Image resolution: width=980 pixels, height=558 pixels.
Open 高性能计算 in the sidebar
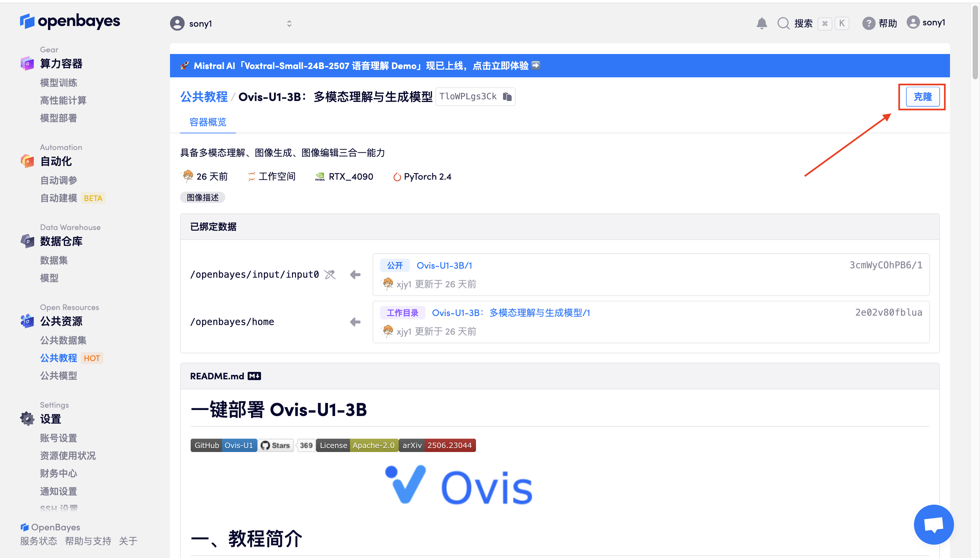click(63, 100)
